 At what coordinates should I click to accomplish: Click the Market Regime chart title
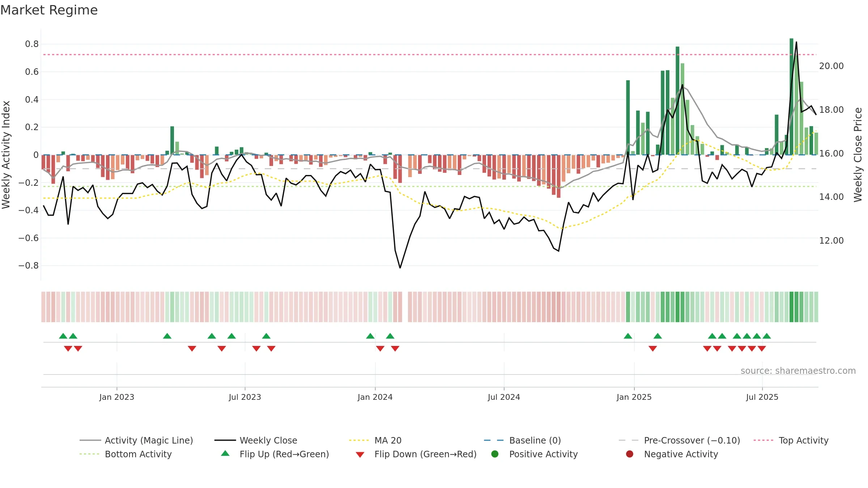tap(49, 10)
